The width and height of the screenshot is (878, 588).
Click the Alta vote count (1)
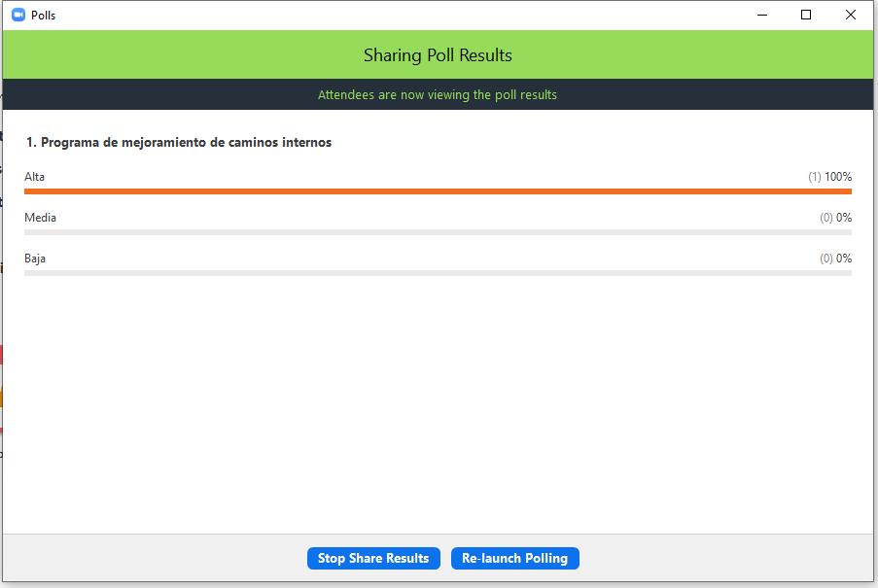click(x=815, y=177)
